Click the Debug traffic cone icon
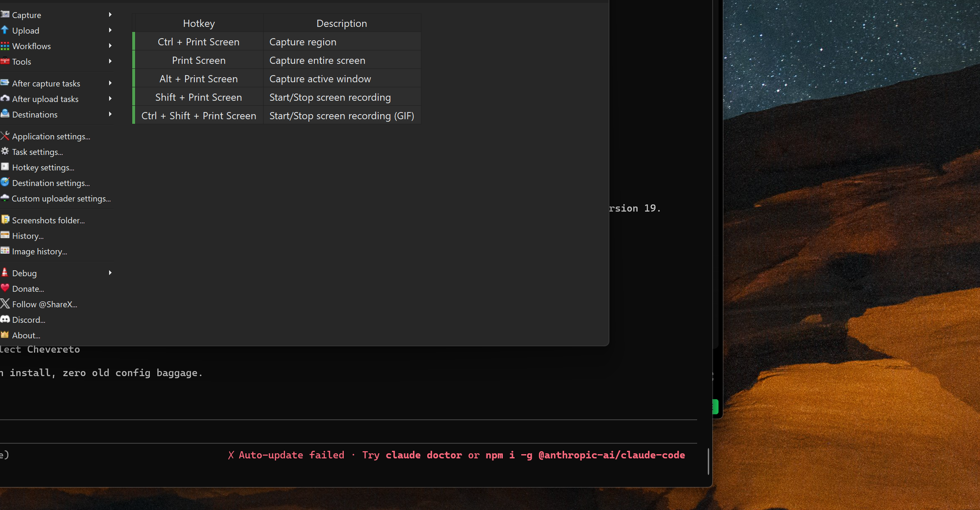Screen dimensions: 980x510 5,273
